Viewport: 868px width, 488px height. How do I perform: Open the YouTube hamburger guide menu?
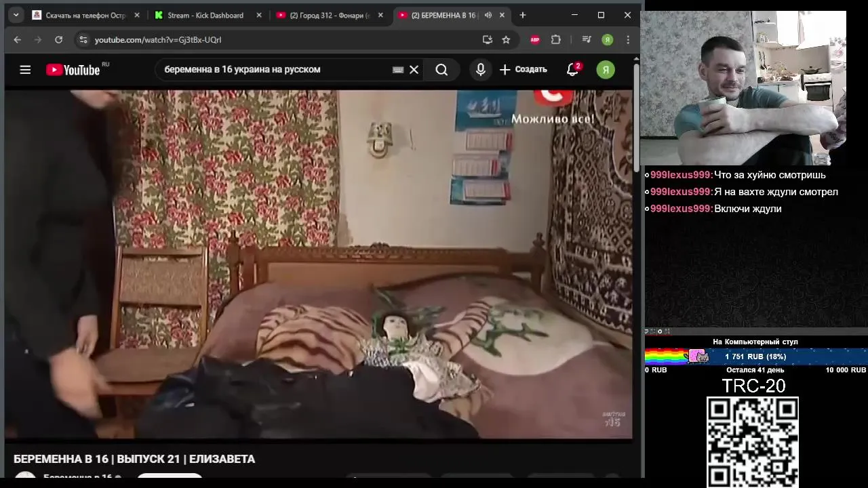click(x=25, y=69)
